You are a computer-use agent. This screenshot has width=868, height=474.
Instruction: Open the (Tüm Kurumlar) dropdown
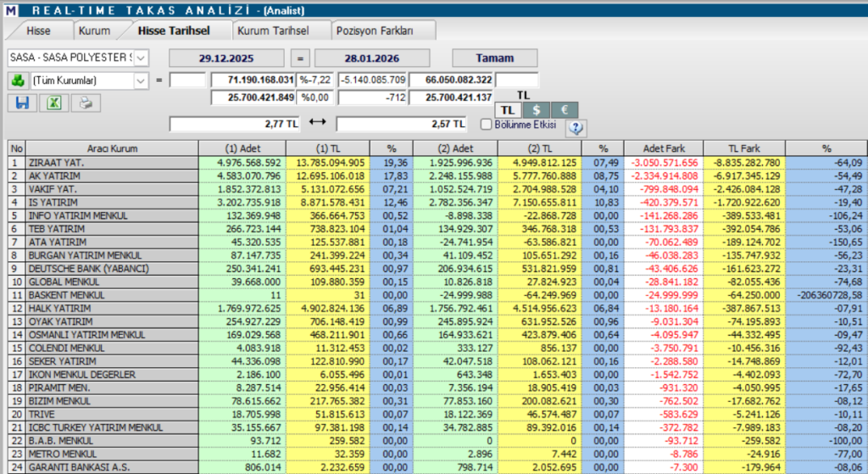(x=141, y=81)
